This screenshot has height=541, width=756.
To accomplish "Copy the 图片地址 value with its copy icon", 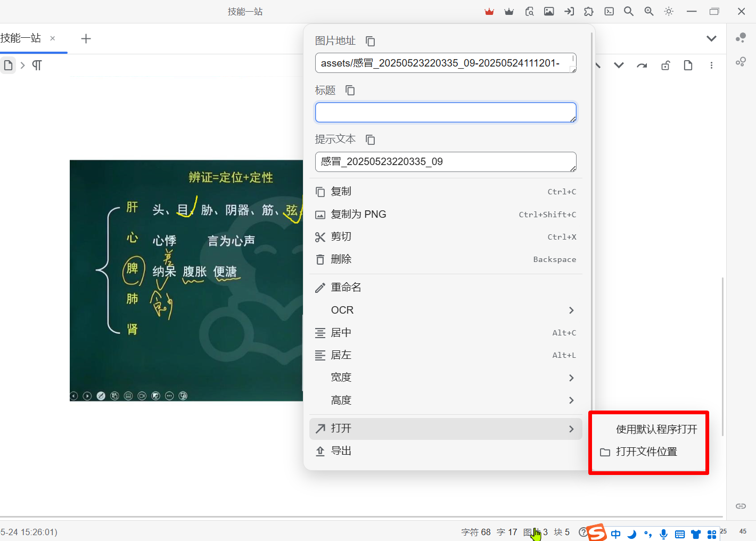I will pyautogui.click(x=371, y=41).
